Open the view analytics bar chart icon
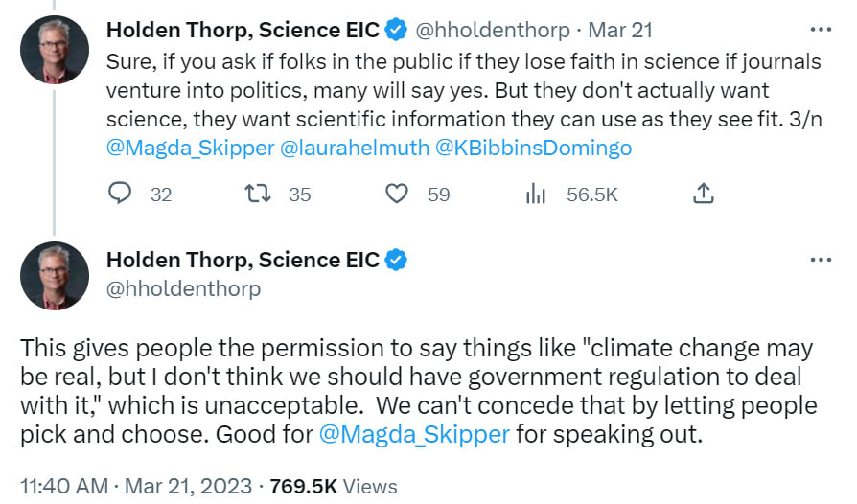The image size is (857, 504). click(x=536, y=195)
